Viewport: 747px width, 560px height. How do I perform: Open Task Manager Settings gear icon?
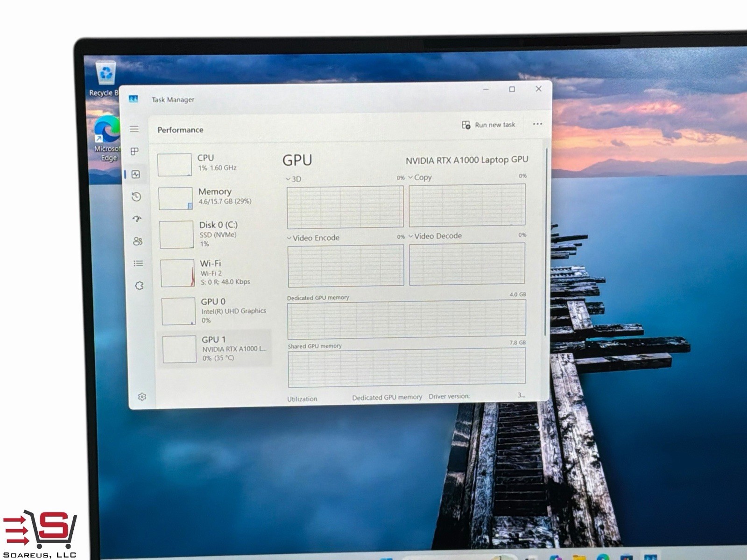142,397
